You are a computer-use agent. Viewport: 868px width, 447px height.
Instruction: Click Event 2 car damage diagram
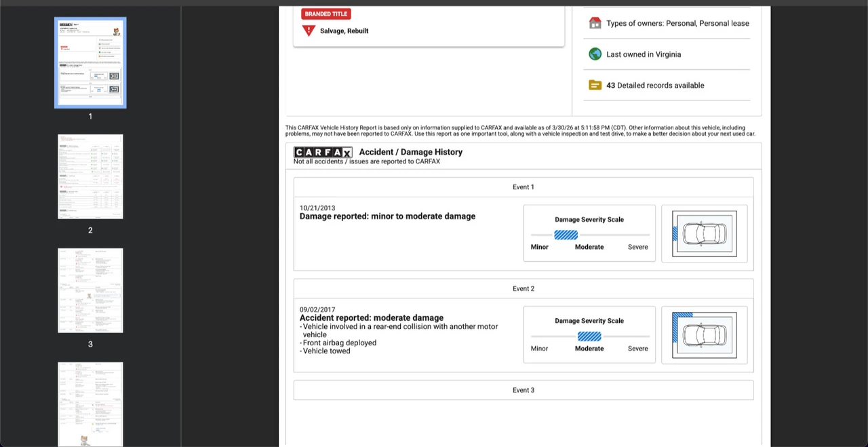pos(704,335)
